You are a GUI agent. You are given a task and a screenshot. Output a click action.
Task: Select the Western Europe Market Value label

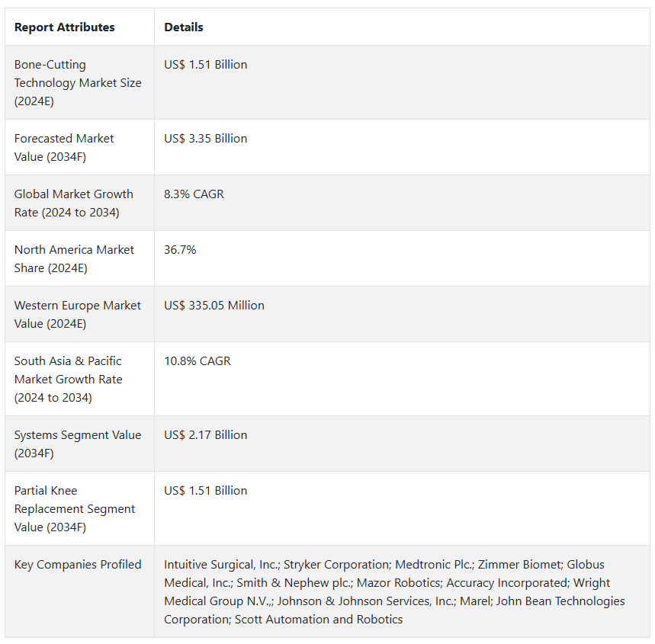pos(77,314)
